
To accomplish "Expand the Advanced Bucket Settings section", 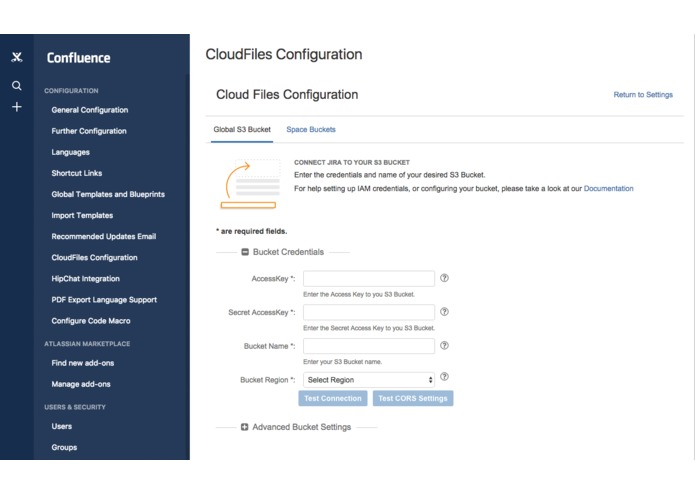I will (x=244, y=427).
